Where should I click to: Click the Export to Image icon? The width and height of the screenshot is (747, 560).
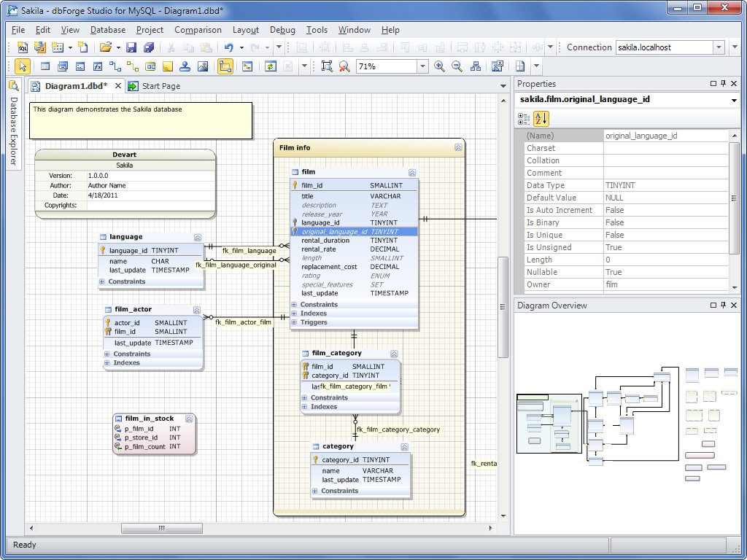[498, 66]
